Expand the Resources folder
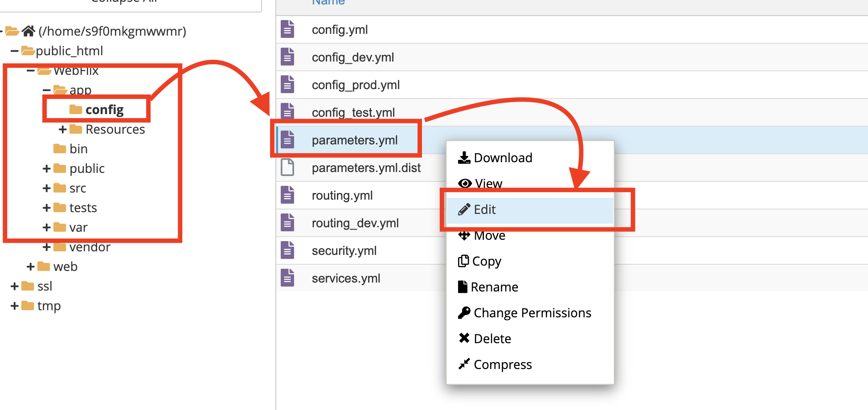The image size is (868, 410). coord(62,129)
